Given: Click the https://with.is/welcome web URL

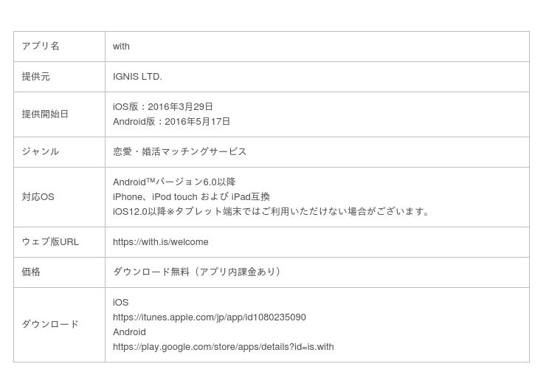Looking at the screenshot, I should (x=160, y=242).
